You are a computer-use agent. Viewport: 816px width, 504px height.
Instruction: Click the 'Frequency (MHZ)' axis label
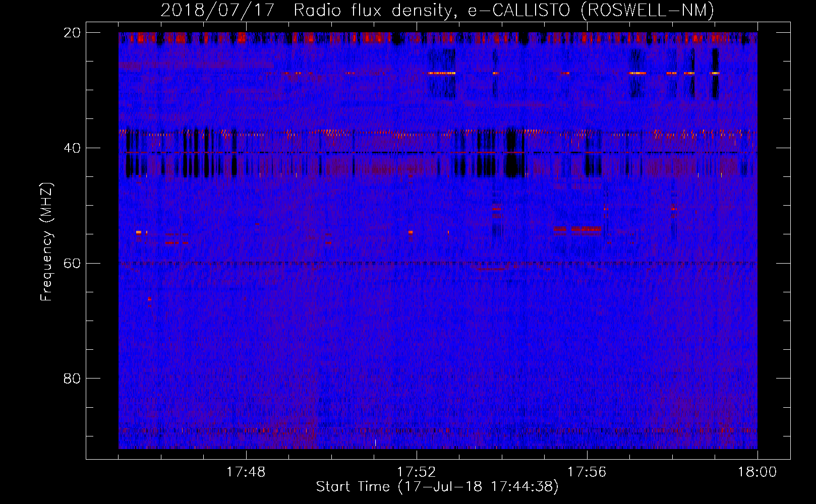(46, 242)
